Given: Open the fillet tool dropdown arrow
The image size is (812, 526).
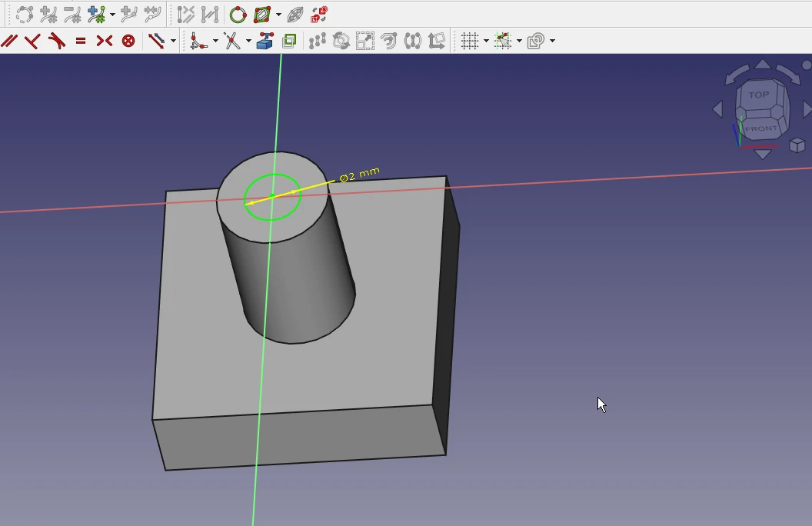Looking at the screenshot, I should [215, 41].
